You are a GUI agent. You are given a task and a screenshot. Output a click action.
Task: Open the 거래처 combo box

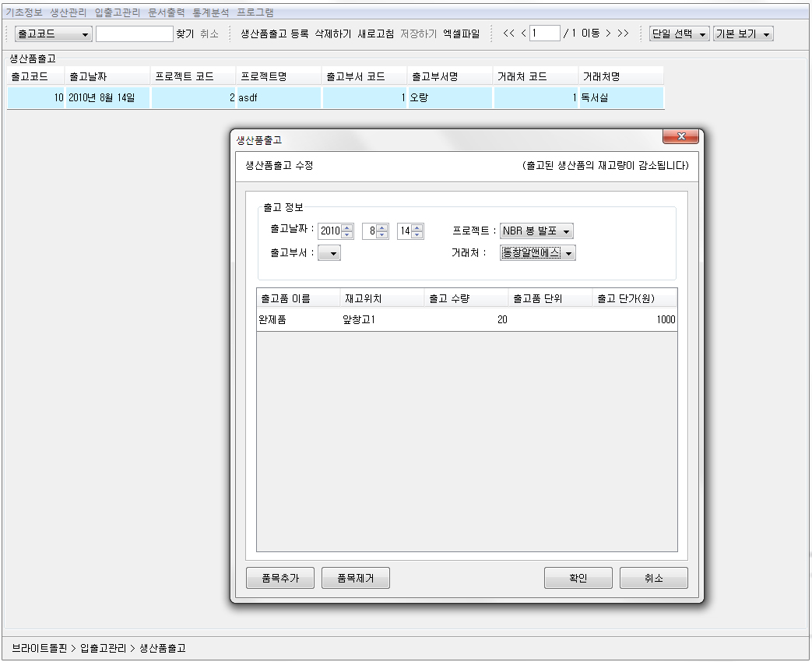537,253
